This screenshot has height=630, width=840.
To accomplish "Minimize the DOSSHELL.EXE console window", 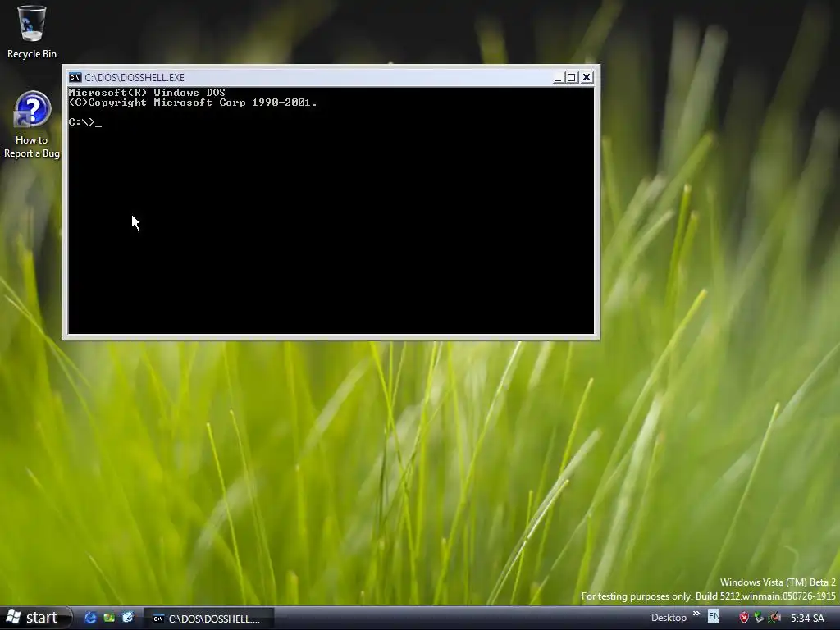I will click(558, 78).
